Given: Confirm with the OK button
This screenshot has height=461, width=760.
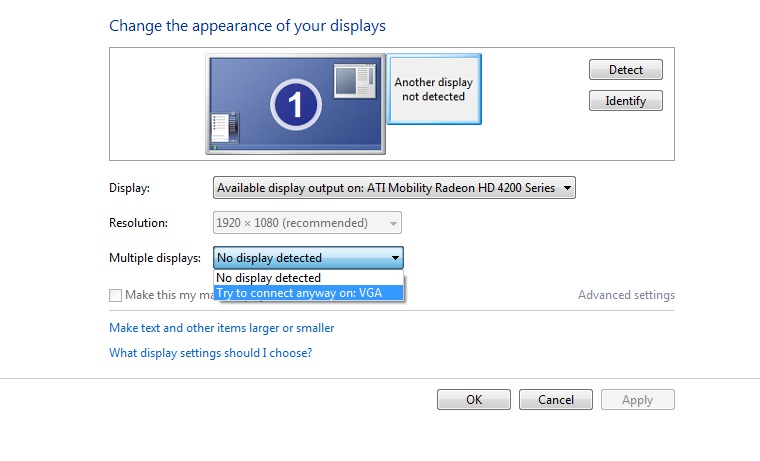Looking at the screenshot, I should pyautogui.click(x=474, y=399).
